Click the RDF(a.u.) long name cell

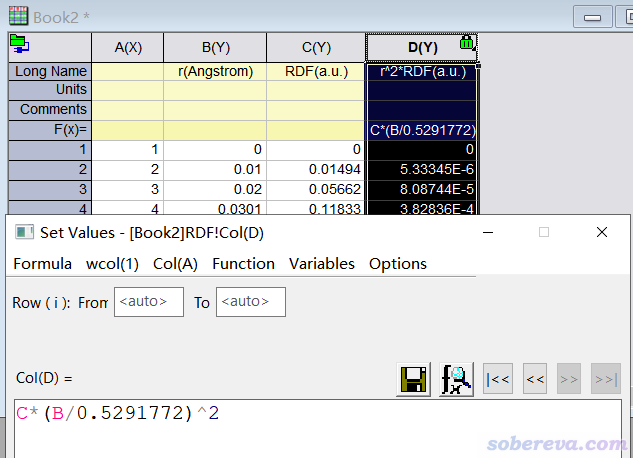pyautogui.click(x=316, y=71)
